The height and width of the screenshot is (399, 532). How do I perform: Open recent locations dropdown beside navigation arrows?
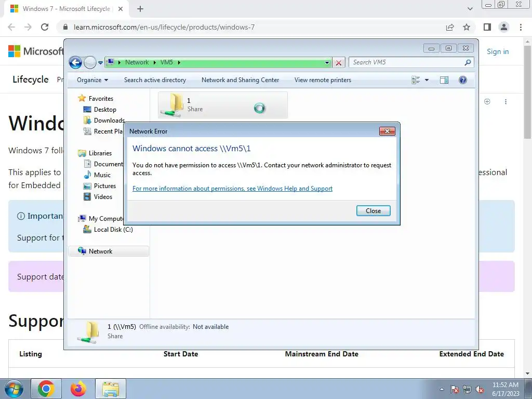(x=100, y=63)
